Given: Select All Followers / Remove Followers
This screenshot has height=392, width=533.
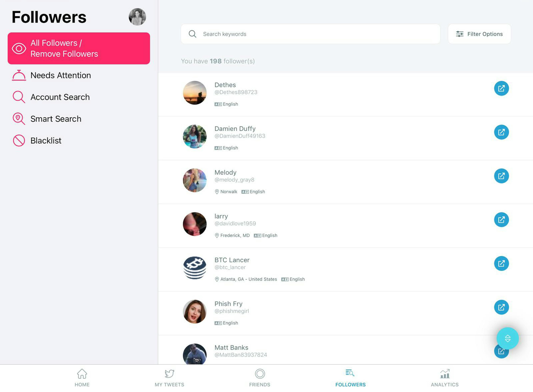Looking at the screenshot, I should coord(79,48).
